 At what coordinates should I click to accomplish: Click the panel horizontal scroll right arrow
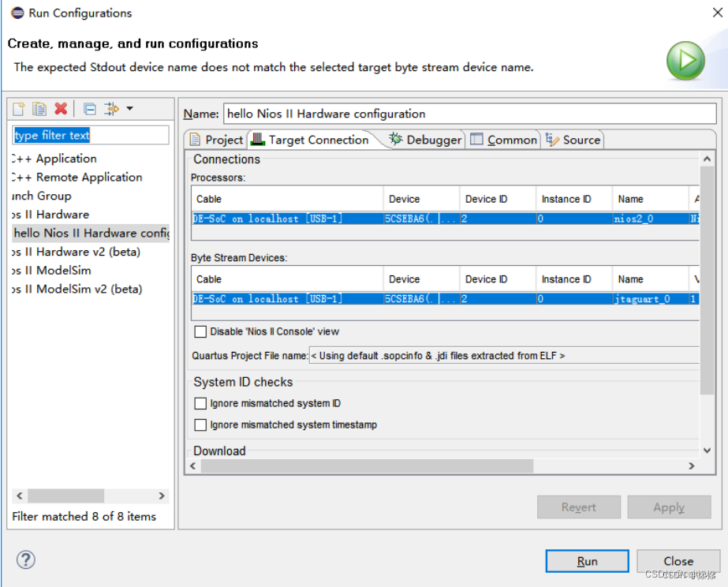pyautogui.click(x=692, y=465)
